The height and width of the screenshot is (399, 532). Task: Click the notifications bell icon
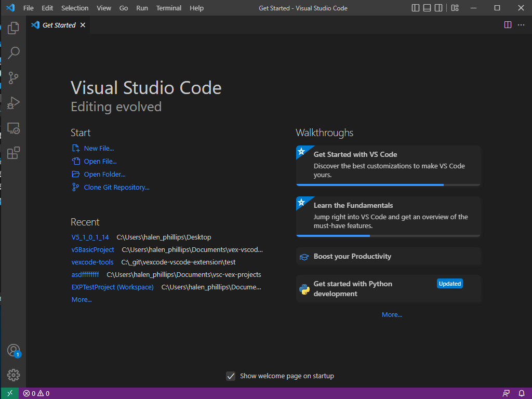pos(522,393)
